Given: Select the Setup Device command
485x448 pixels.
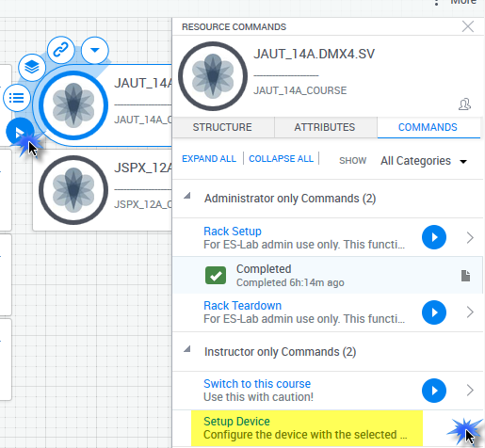Looking at the screenshot, I should pyautogui.click(x=307, y=428).
